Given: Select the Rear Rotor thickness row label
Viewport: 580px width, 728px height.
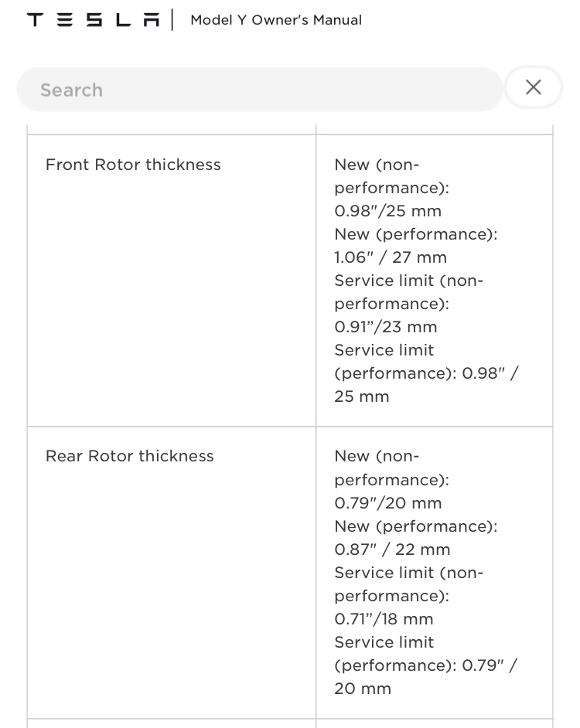Looking at the screenshot, I should tap(130, 456).
